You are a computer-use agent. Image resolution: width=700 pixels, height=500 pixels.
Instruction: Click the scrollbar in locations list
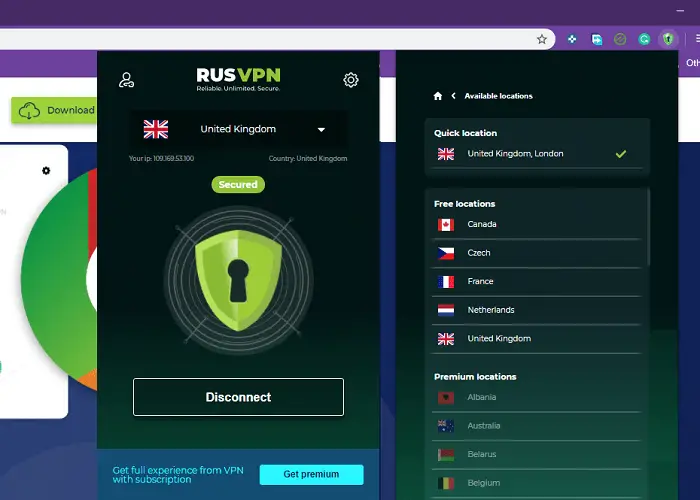tap(648, 228)
